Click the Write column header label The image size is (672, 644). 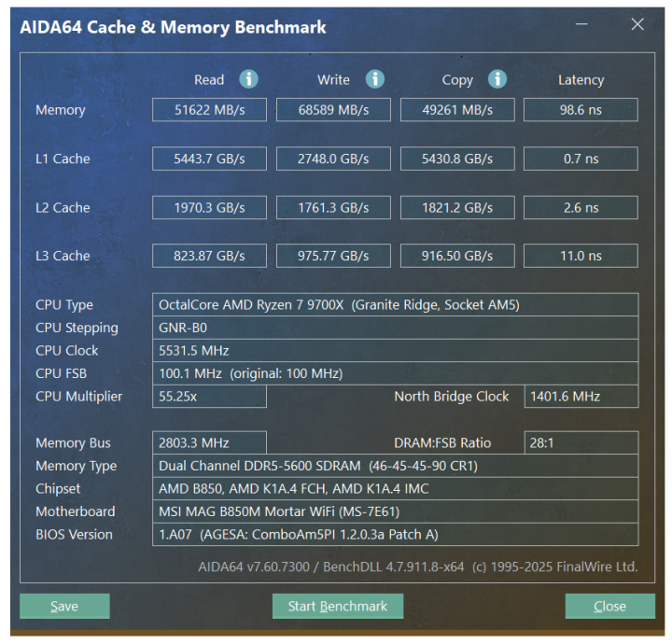tap(333, 80)
